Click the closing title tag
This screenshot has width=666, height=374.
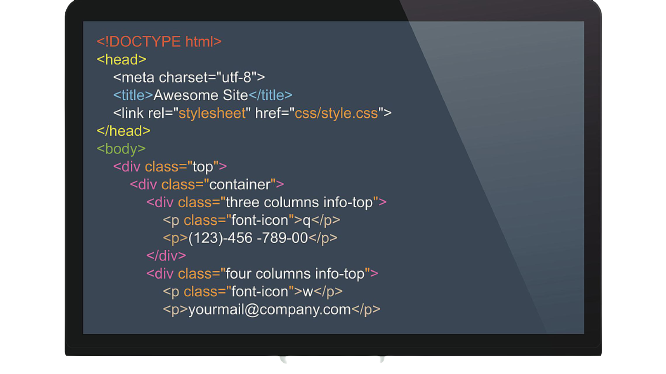pyautogui.click(x=270, y=95)
